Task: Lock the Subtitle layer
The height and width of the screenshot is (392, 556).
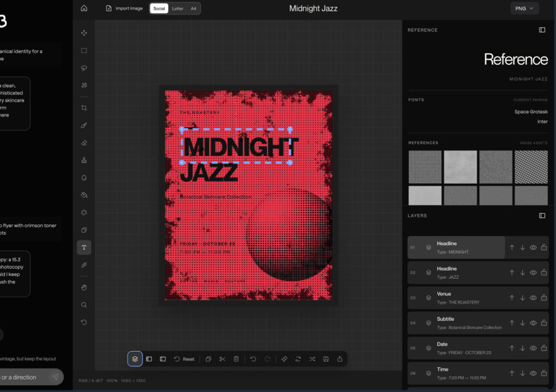Action: point(544,323)
